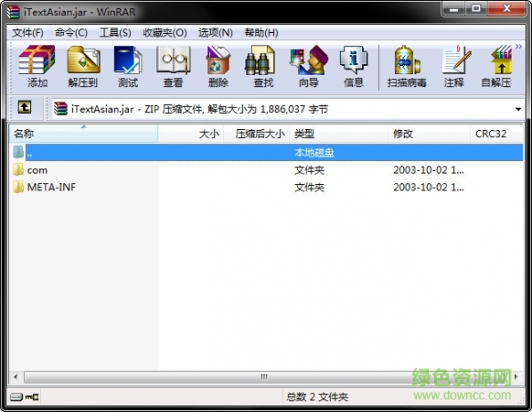Click the key icon in status bar
Screen dimensions: 532x412
point(32,397)
